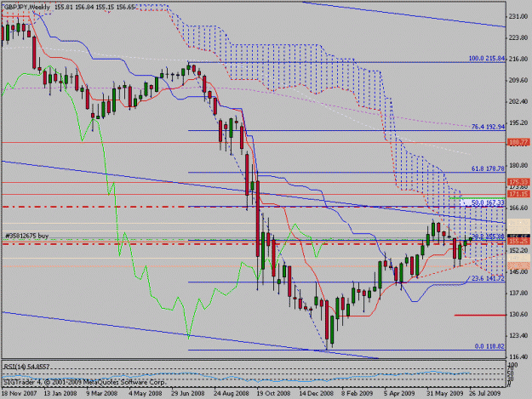Click the RSI(14) 54.8557 indicator label
532x399 pixels.
(26, 367)
